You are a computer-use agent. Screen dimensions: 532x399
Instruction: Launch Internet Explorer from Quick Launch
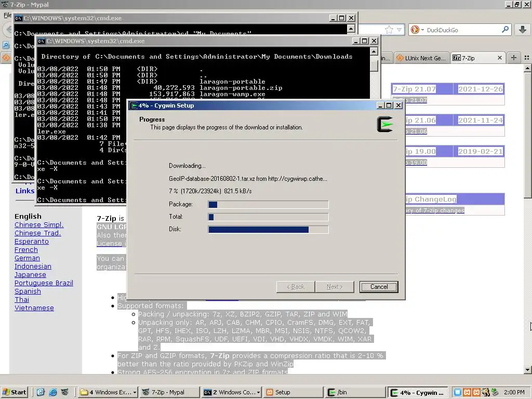point(53,392)
